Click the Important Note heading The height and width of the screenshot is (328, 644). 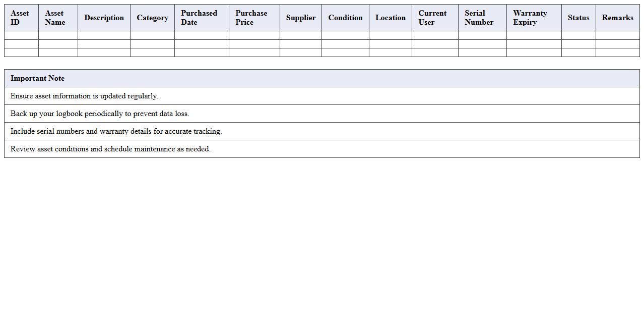(38, 78)
